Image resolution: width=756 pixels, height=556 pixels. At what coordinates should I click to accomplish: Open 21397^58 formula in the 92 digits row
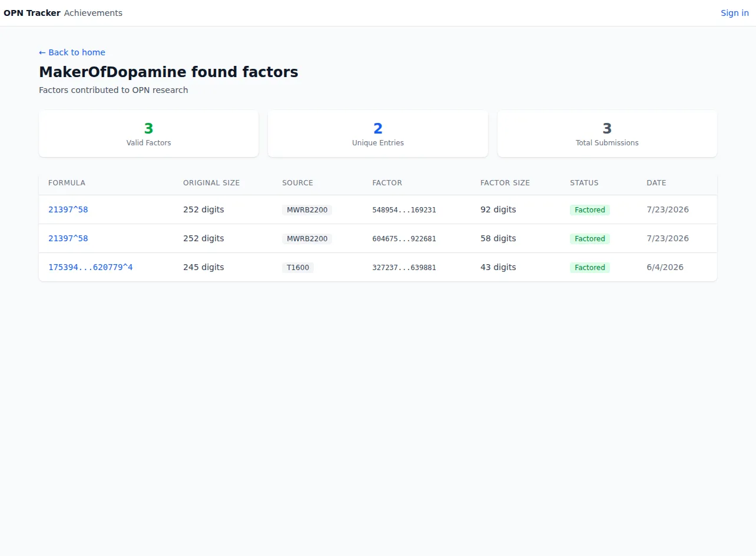[x=68, y=209]
